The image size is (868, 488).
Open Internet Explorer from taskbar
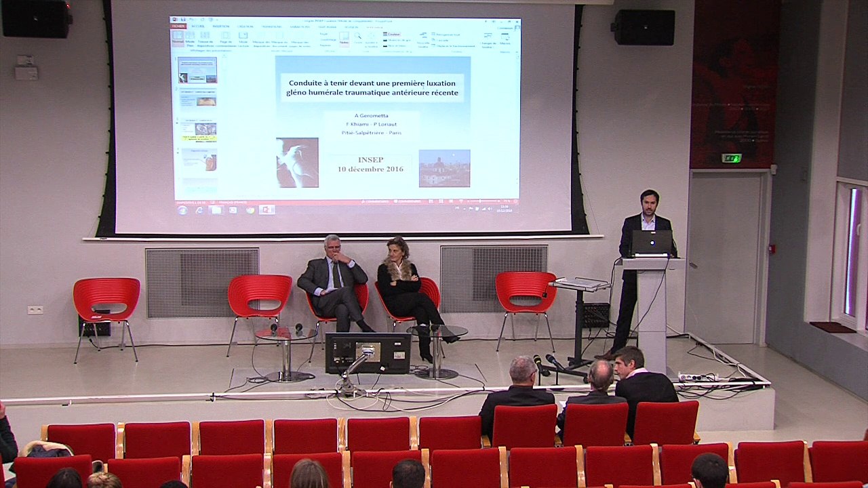[199, 210]
